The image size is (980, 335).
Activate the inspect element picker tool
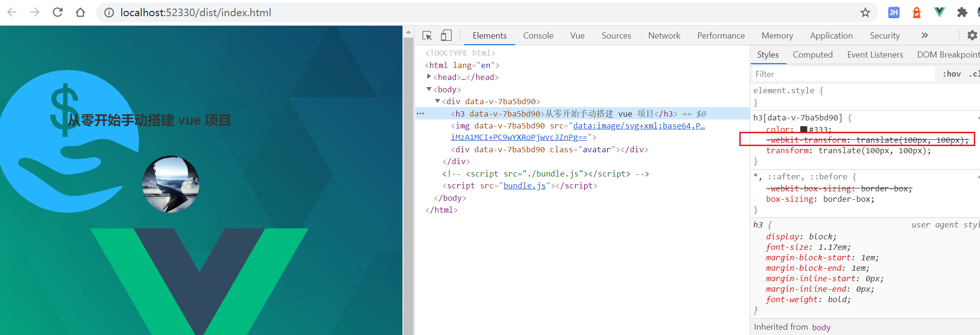[x=427, y=36]
